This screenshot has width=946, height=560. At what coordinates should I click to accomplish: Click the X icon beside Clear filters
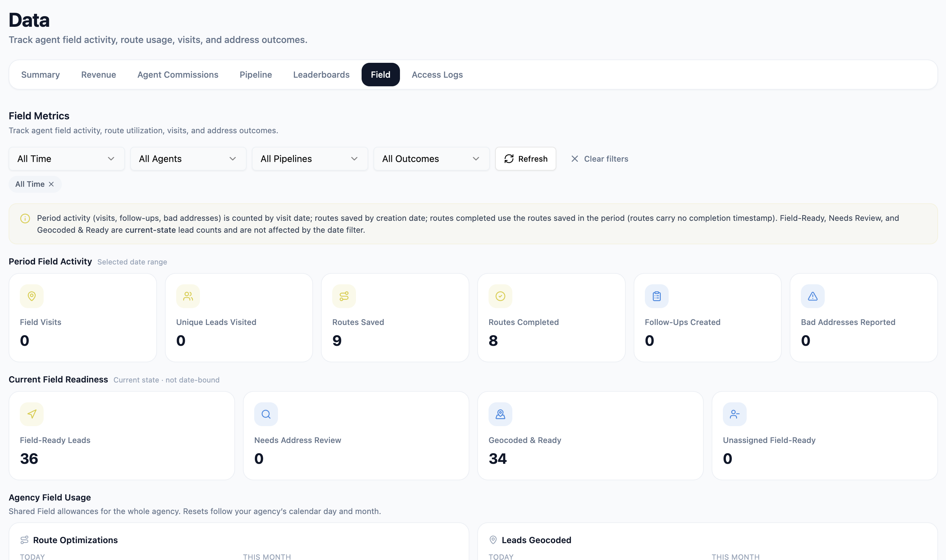(574, 159)
